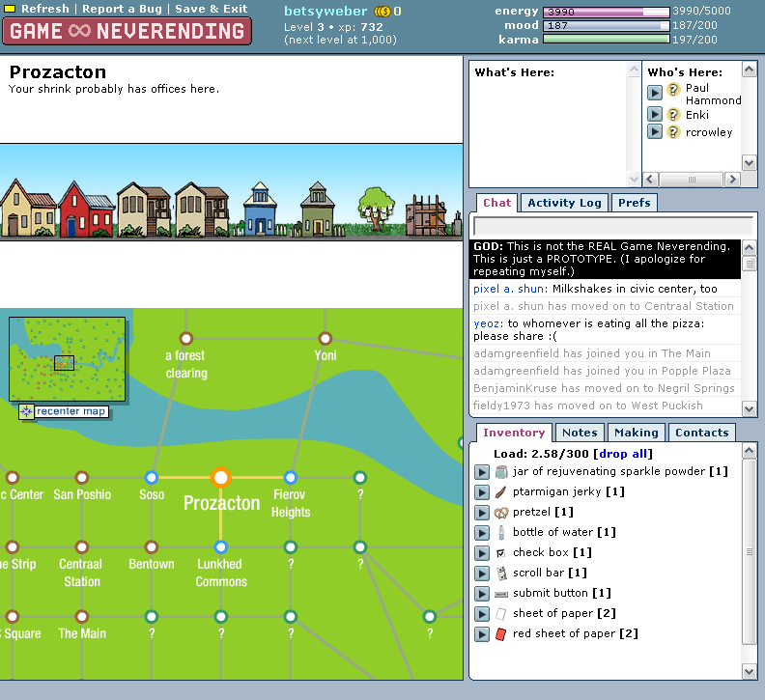Image resolution: width=765 pixels, height=700 pixels.
Task: Travel to Lunkhed Commons map node
Action: click(x=220, y=547)
